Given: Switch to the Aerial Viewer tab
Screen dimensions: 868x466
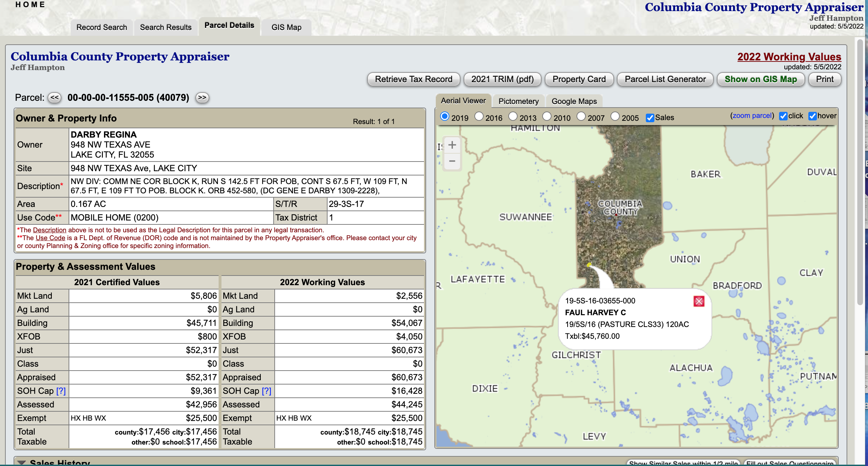Looking at the screenshot, I should click(x=463, y=101).
